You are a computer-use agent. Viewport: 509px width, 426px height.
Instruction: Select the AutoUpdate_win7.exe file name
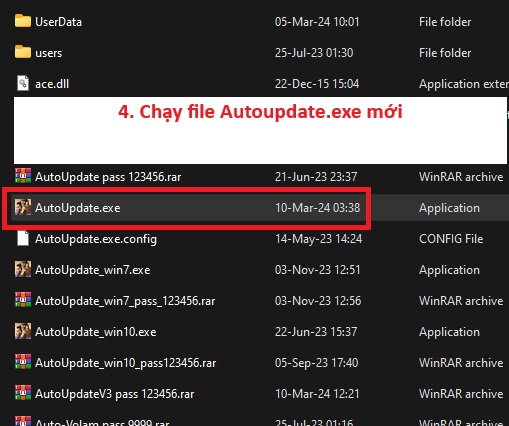pos(93,270)
